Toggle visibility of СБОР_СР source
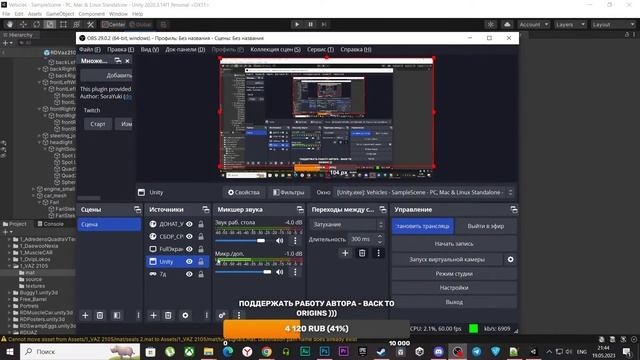Screen dimensions: 640x360 189,236
